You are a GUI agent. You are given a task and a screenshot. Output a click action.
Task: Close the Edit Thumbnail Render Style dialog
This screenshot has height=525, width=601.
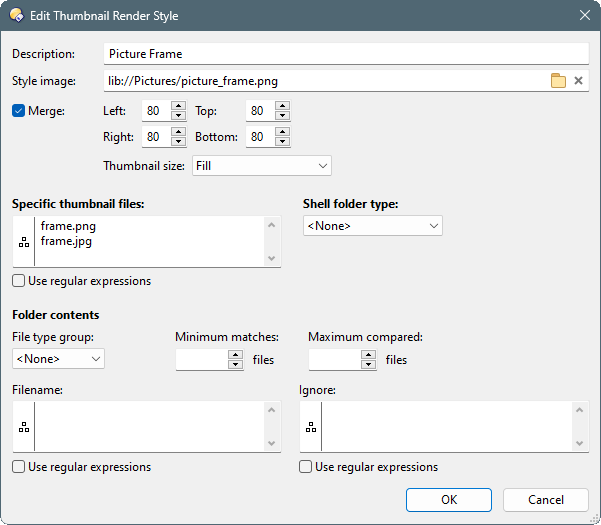[585, 15]
